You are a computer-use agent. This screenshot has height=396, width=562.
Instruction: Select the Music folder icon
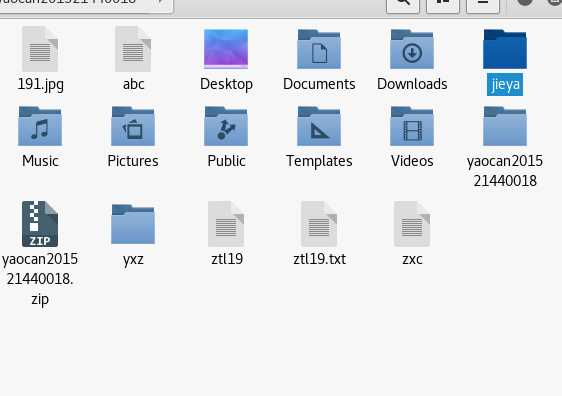(40, 126)
